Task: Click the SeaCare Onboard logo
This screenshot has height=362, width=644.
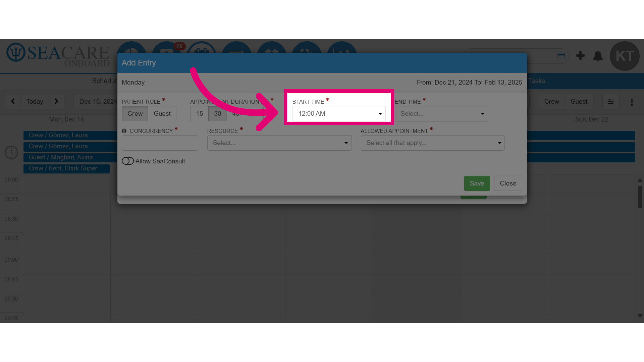Action: tap(58, 55)
